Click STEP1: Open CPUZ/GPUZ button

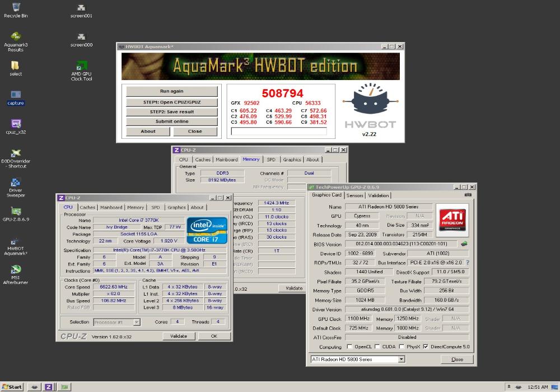[x=172, y=102]
